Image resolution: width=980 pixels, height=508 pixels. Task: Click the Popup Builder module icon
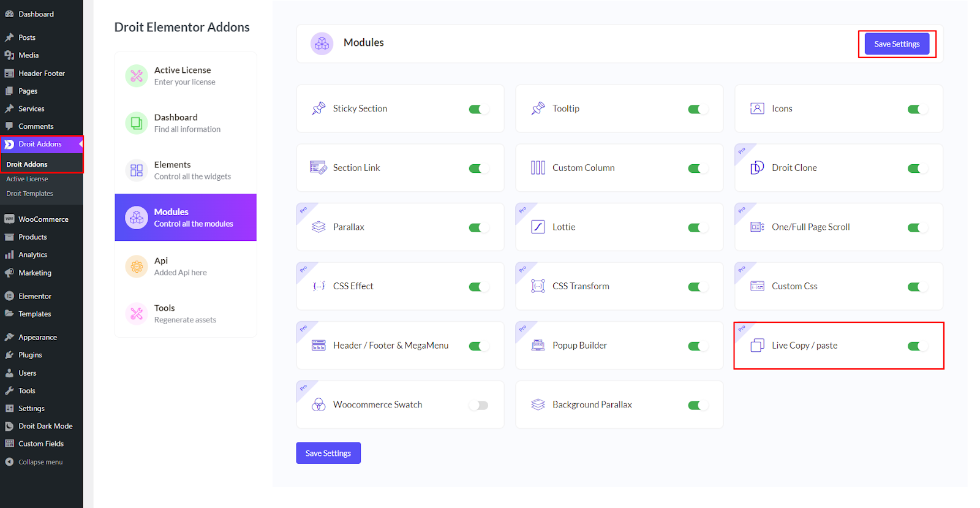click(x=538, y=346)
